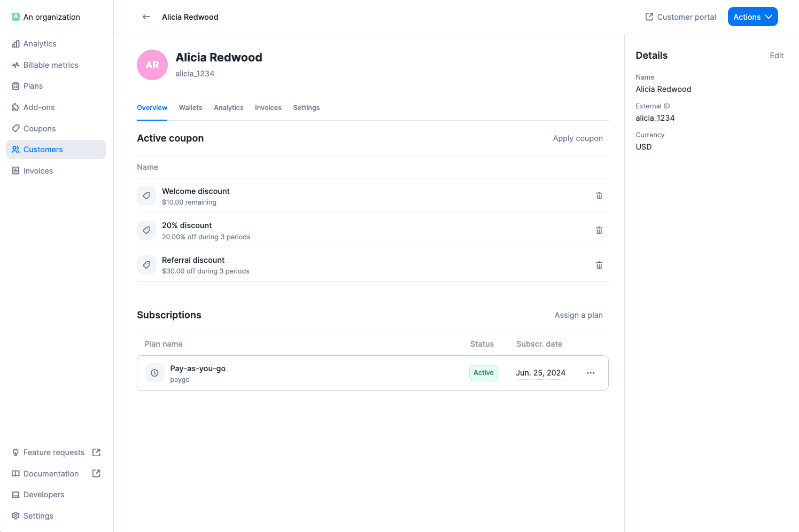Screen dimensions: 799x532
Task: Open Feature requests link
Action: pos(56,452)
